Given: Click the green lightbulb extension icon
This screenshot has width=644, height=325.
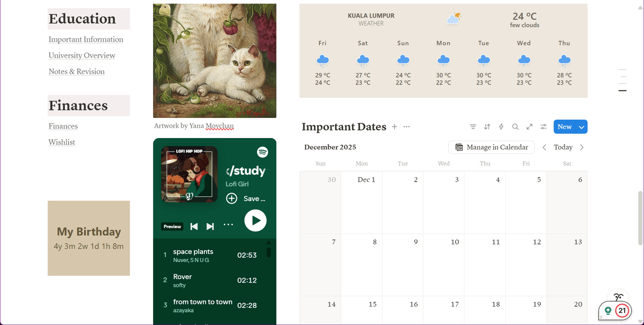Looking at the screenshot, I should [x=608, y=310].
